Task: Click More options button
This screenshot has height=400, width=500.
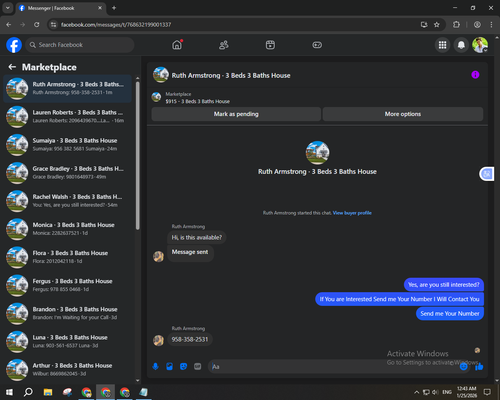Action: [x=403, y=114]
